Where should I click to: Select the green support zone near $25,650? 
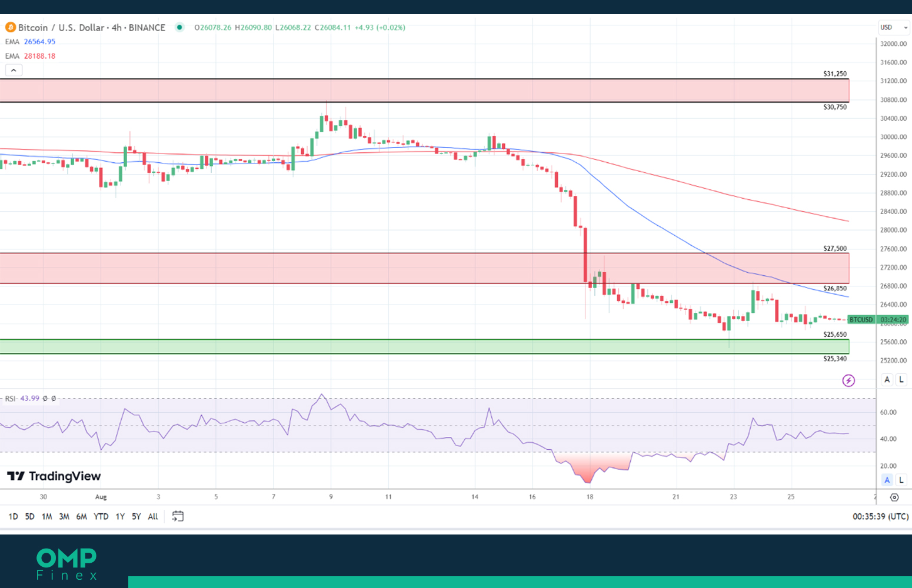(x=424, y=346)
